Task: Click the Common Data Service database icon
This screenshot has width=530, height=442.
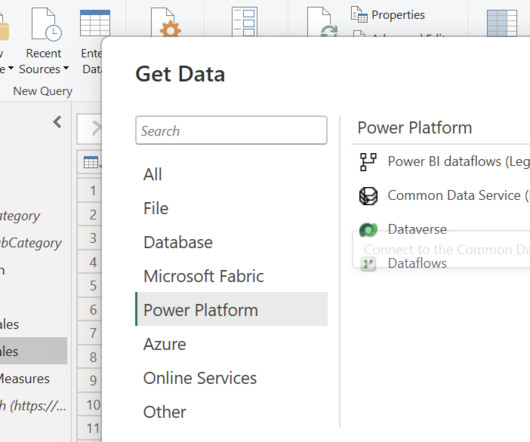Action: (368, 196)
